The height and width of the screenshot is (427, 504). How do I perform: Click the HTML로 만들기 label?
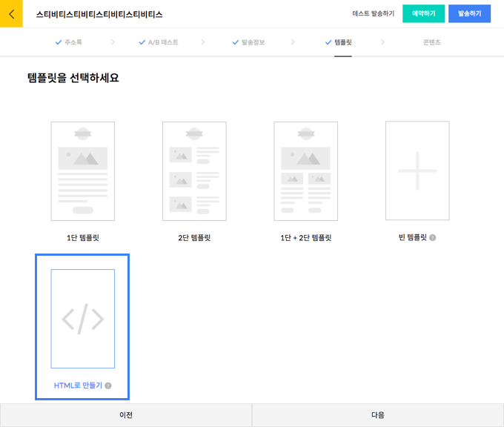(x=78, y=385)
